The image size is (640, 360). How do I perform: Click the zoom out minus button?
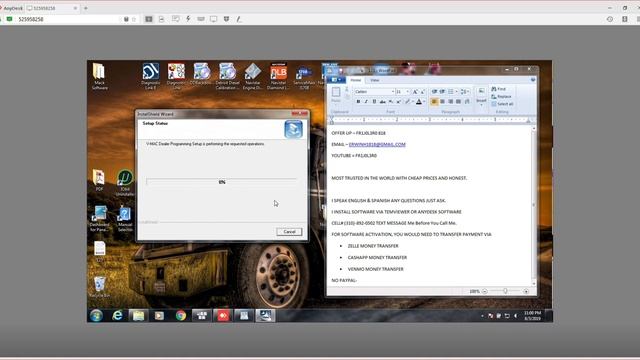tap(484, 291)
